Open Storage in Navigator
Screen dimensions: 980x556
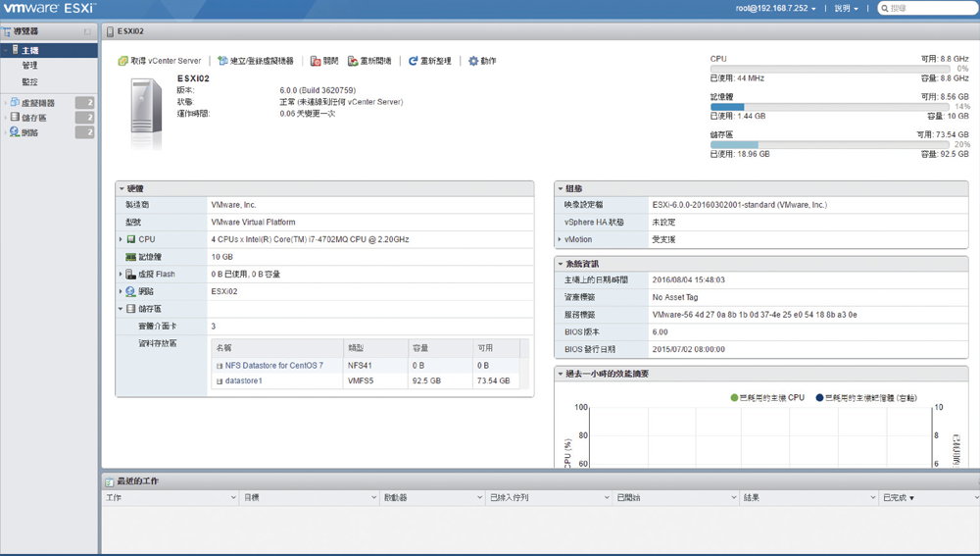33,118
